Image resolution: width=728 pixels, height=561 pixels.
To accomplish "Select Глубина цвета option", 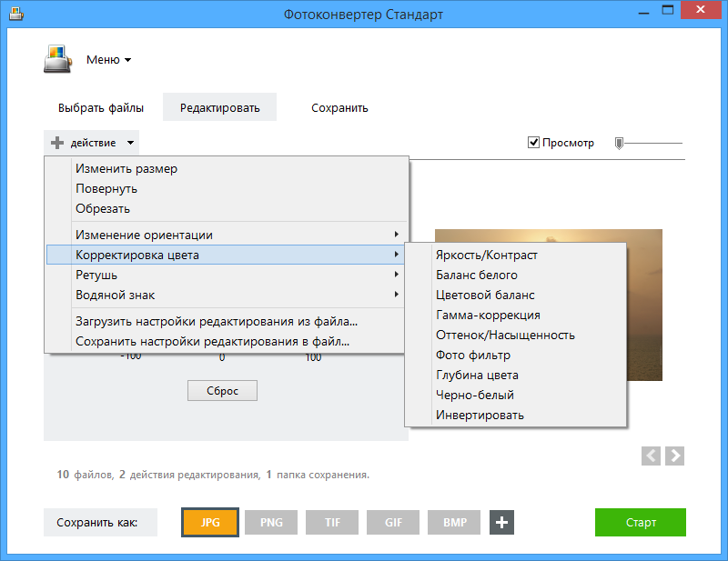I will (515, 375).
